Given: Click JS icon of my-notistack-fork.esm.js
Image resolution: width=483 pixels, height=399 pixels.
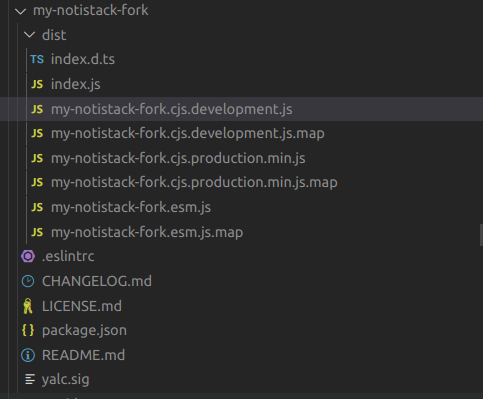Looking at the screenshot, I should 37,207.
